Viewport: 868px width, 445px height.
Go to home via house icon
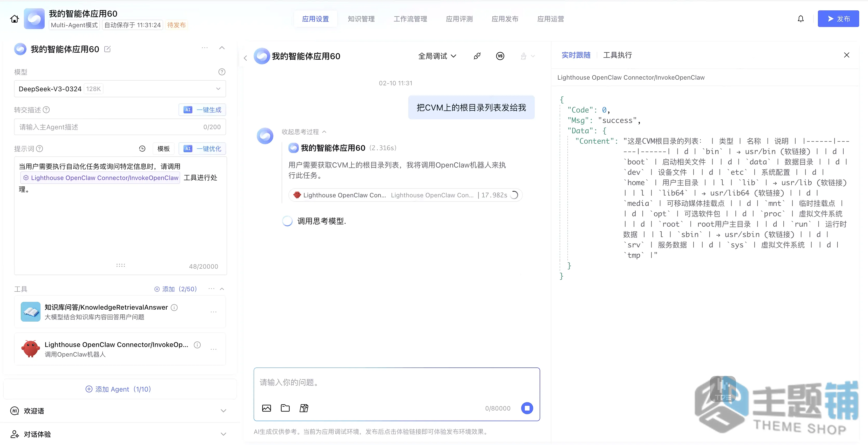(x=15, y=19)
